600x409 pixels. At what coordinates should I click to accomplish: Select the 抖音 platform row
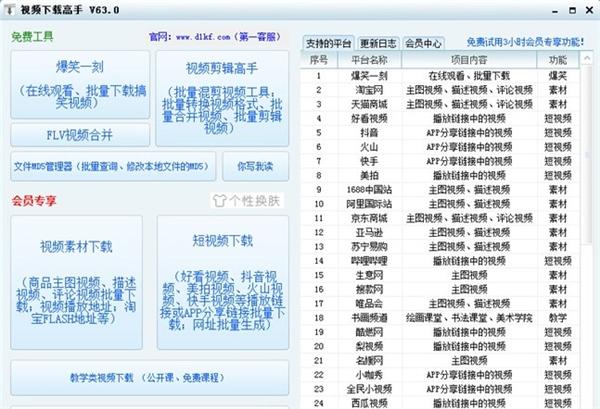[x=440, y=133]
